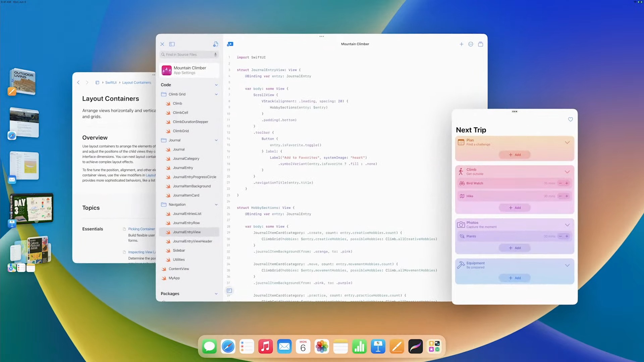Click the Add button under Photos section
Image resolution: width=644 pixels, height=362 pixels.
coord(515,247)
